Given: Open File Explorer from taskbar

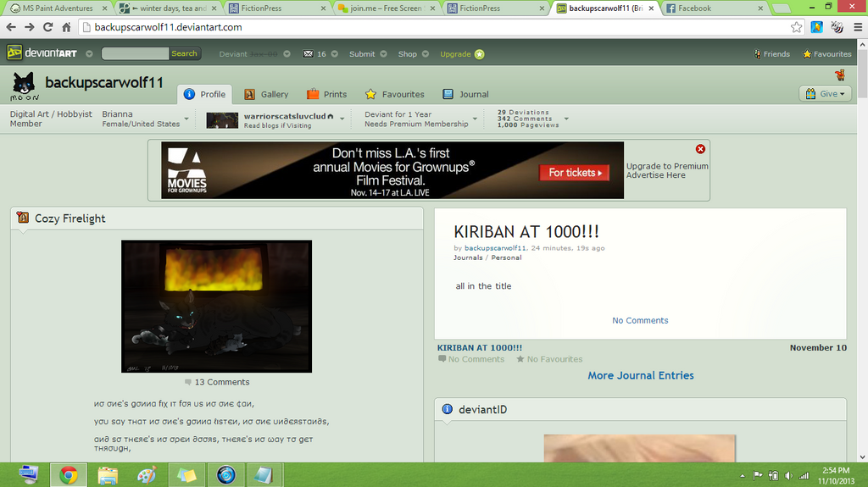Looking at the screenshot, I should pos(108,475).
